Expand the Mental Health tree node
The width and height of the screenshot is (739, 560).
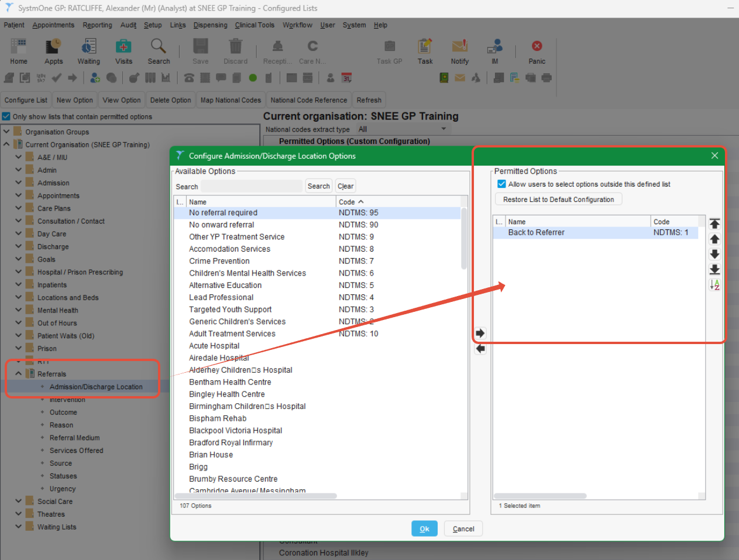19,310
